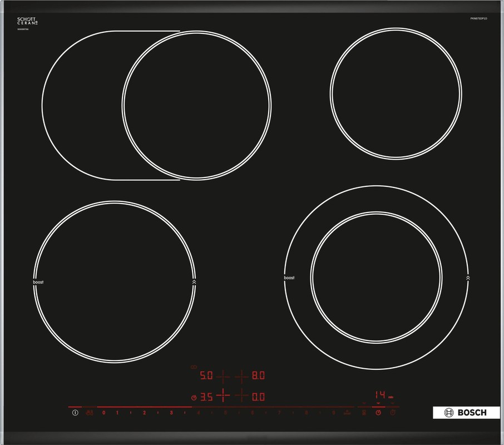Tap the child lock icon beside power
This screenshot has height=445, width=504.
coord(89,413)
